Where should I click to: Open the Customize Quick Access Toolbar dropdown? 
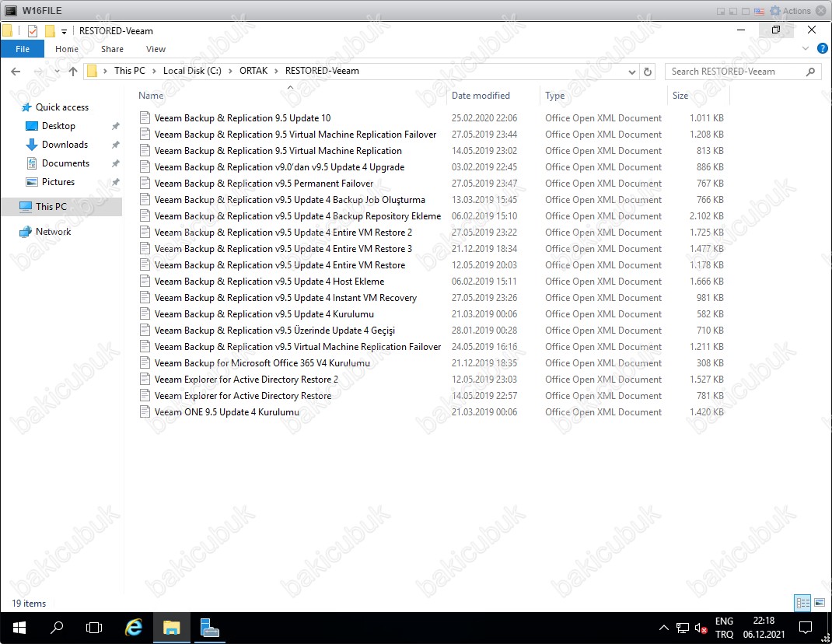coord(64,31)
